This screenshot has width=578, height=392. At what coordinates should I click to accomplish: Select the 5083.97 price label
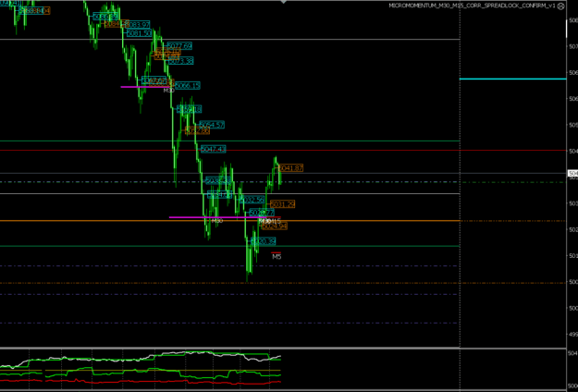point(138,25)
